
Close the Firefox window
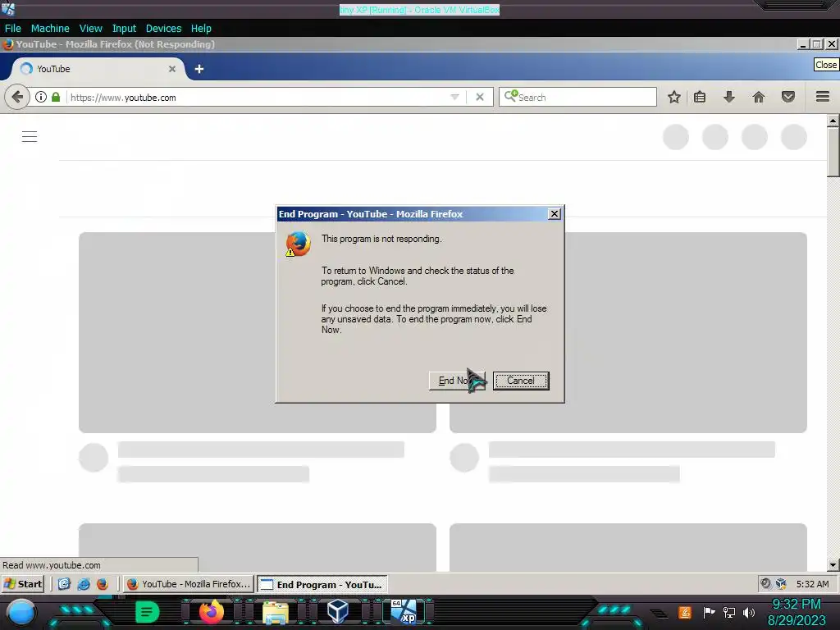[x=832, y=44]
